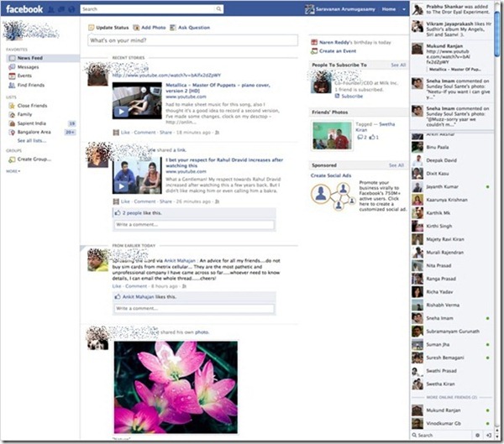Hide the chat sidebar using collapse icon

490,436
